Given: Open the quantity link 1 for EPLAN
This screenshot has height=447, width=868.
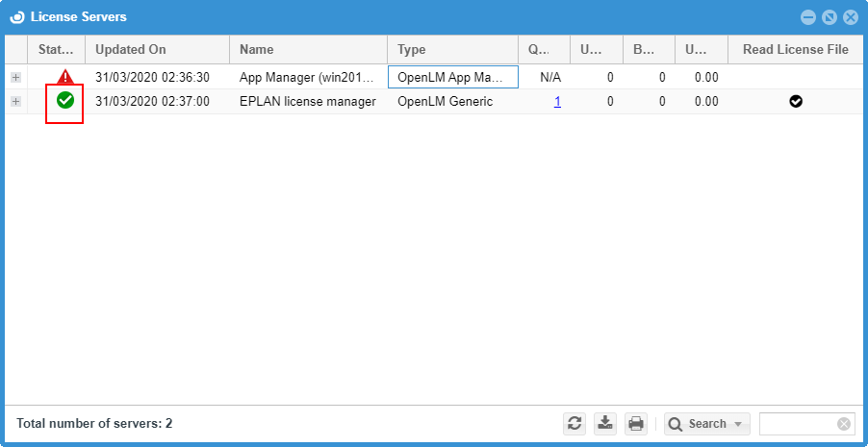Looking at the screenshot, I should point(557,102).
